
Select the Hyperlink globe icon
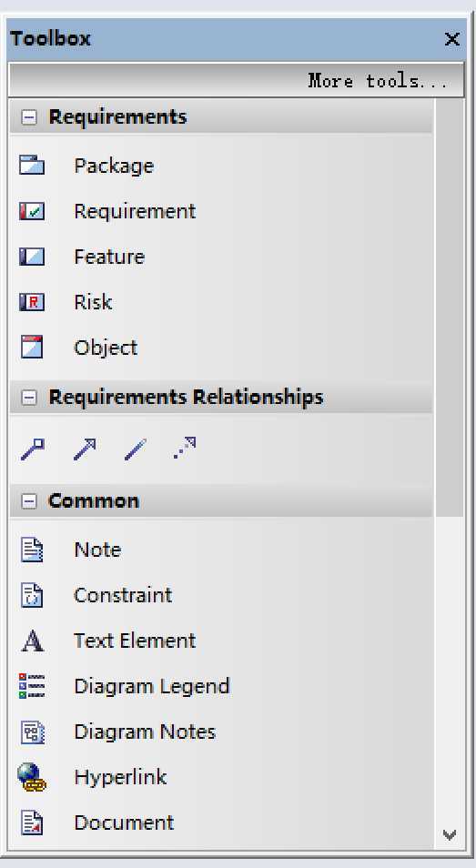(32, 777)
